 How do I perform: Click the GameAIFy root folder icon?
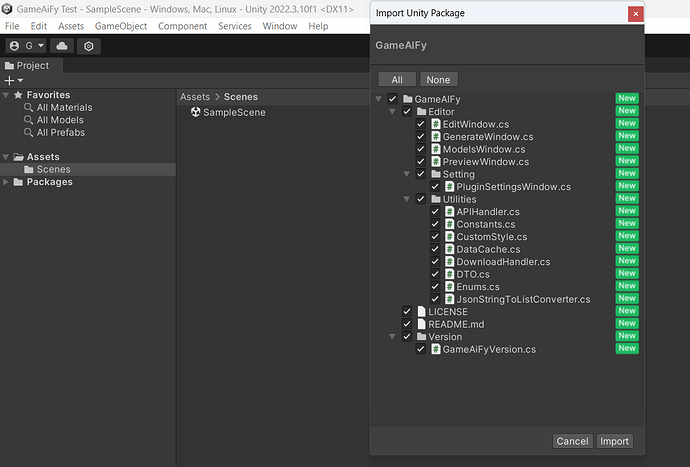click(407, 99)
